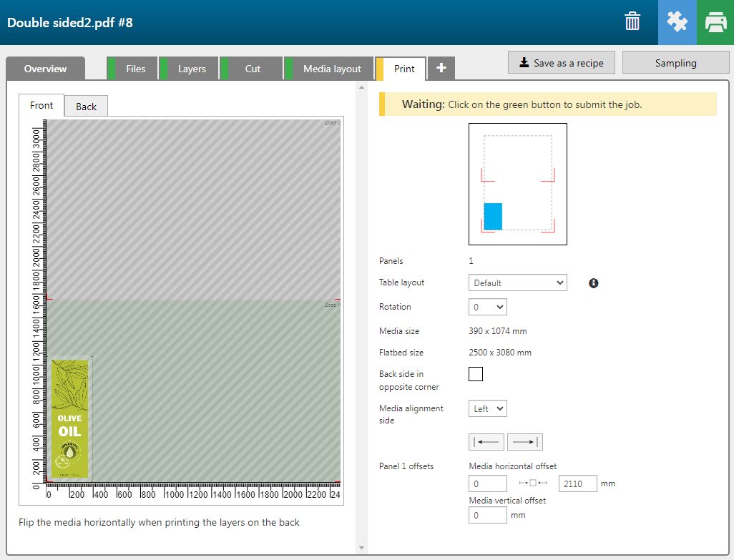Expand the Rotation dropdown

tap(487, 307)
